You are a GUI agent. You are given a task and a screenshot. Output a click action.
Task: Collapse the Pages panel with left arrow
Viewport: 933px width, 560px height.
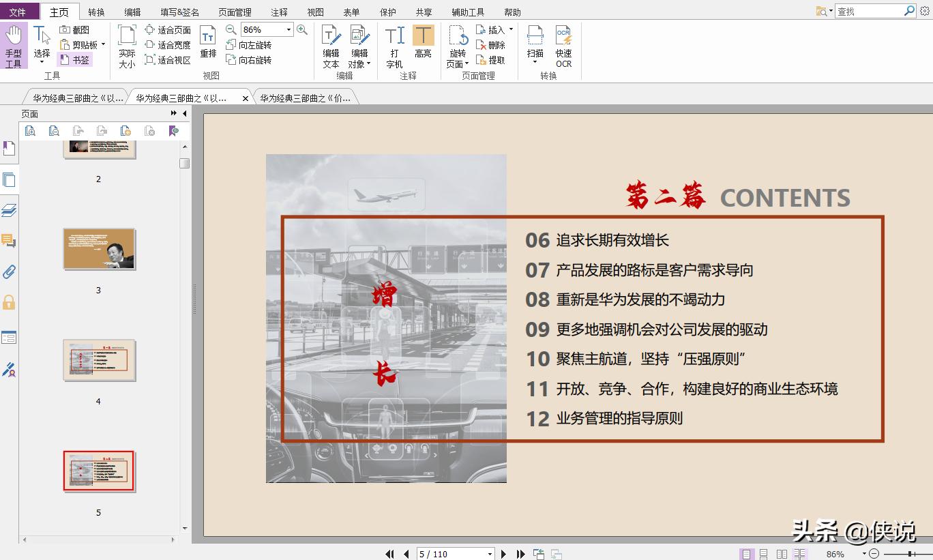click(x=185, y=113)
